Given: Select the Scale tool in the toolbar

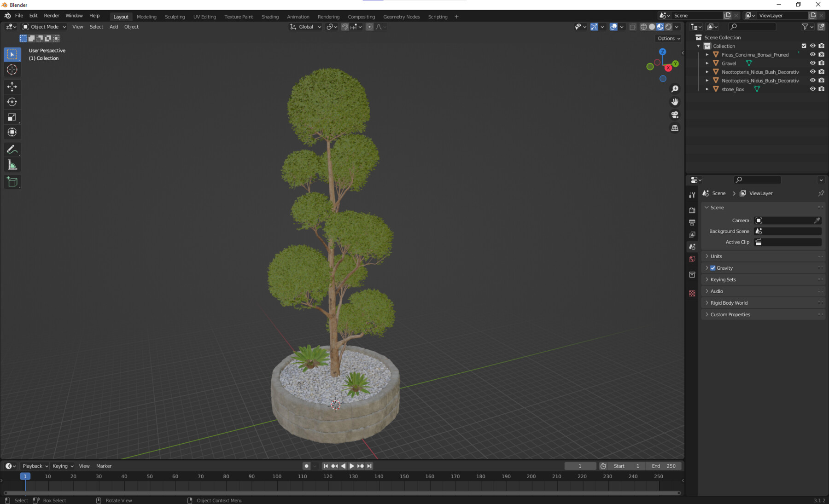Looking at the screenshot, I should (12, 117).
